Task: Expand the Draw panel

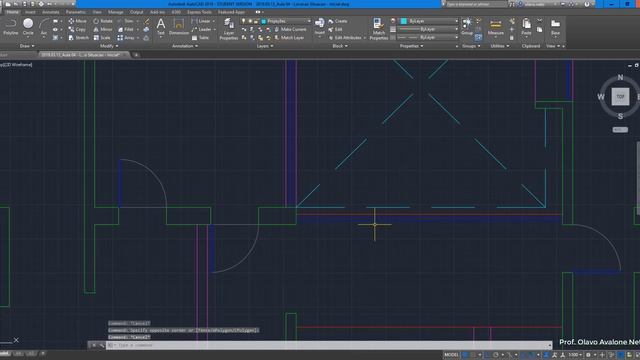Action: point(27,46)
